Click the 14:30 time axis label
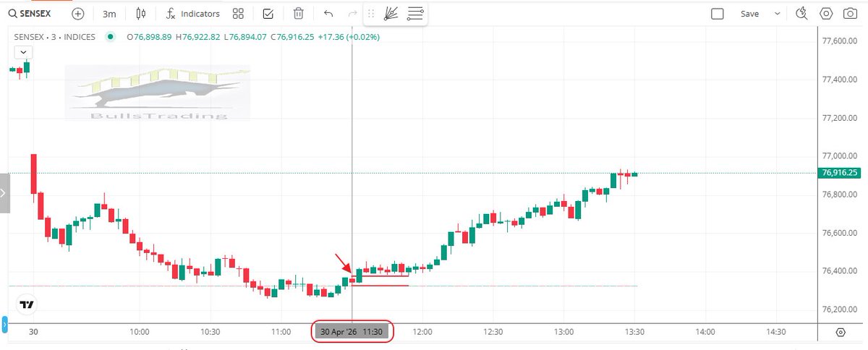The width and height of the screenshot is (868, 350). coord(775,332)
